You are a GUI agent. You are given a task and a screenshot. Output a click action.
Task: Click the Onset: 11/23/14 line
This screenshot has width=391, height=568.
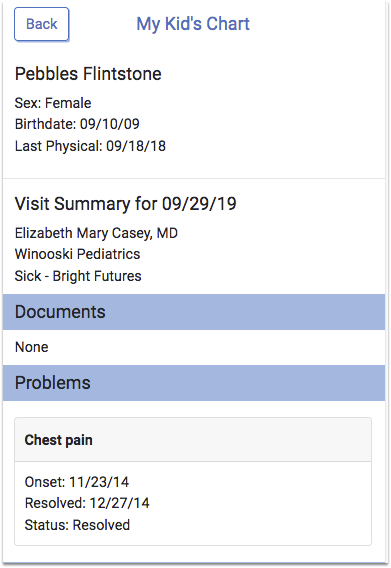[x=76, y=482]
